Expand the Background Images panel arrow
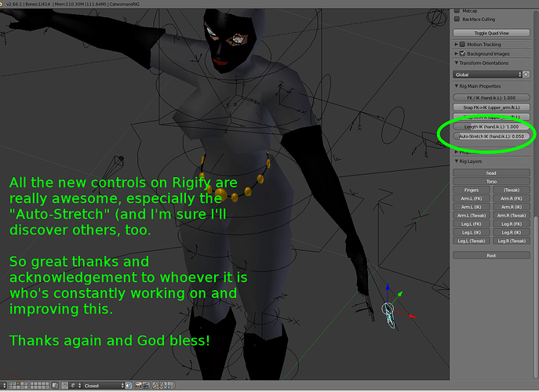The width and height of the screenshot is (539, 392). pyautogui.click(x=456, y=53)
